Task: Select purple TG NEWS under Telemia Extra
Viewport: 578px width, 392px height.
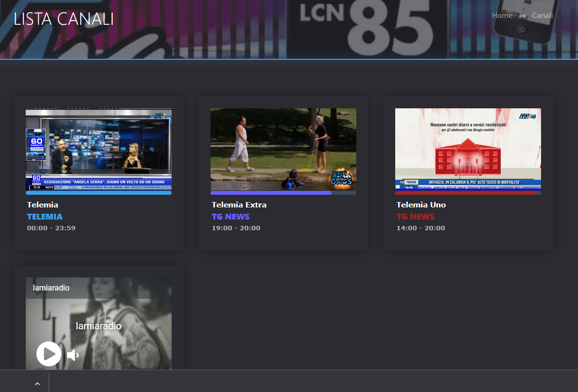Action: coord(230,217)
